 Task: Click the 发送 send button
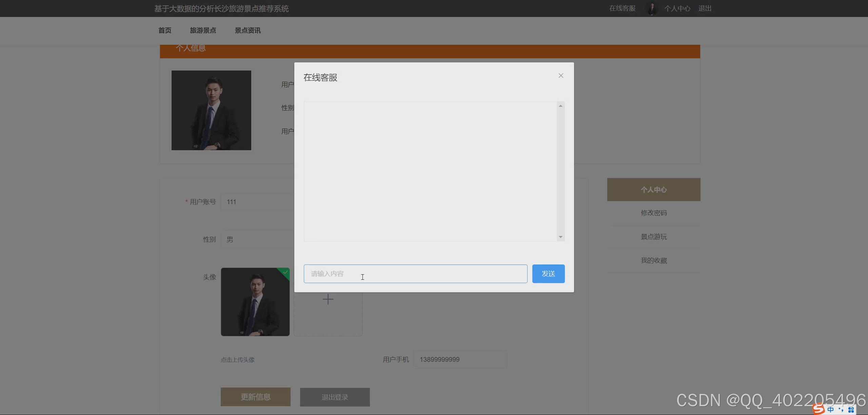pyautogui.click(x=548, y=274)
